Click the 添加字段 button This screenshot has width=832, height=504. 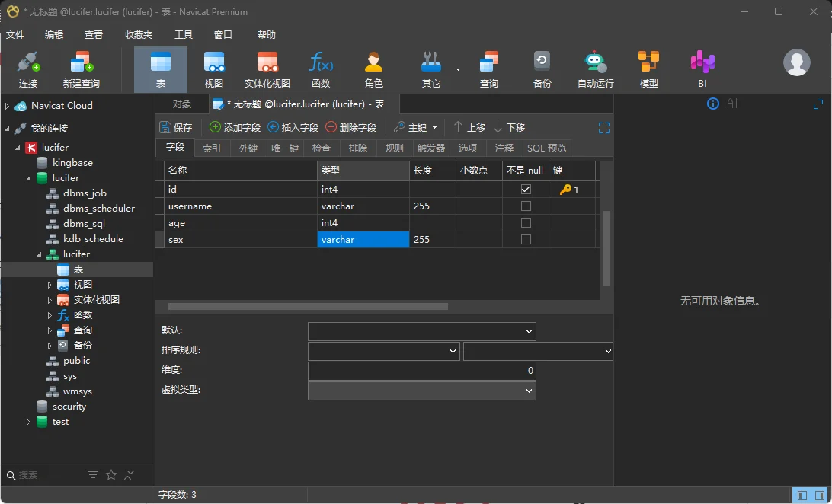235,128
